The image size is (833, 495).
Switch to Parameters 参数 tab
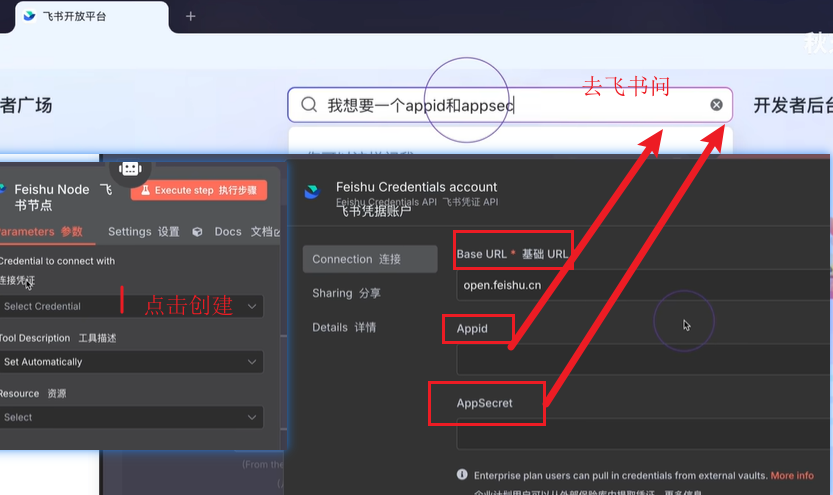tap(41, 232)
